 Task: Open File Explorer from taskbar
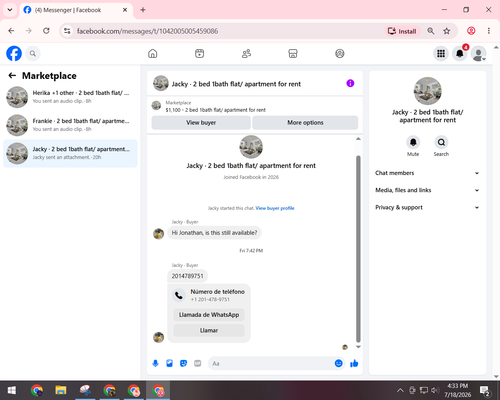tap(61, 390)
